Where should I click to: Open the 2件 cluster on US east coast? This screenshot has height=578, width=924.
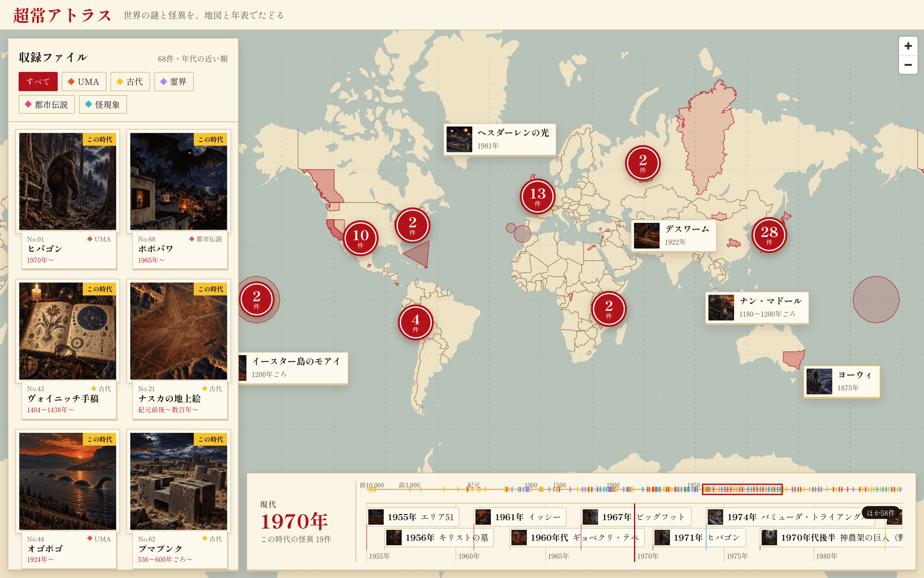pos(412,225)
